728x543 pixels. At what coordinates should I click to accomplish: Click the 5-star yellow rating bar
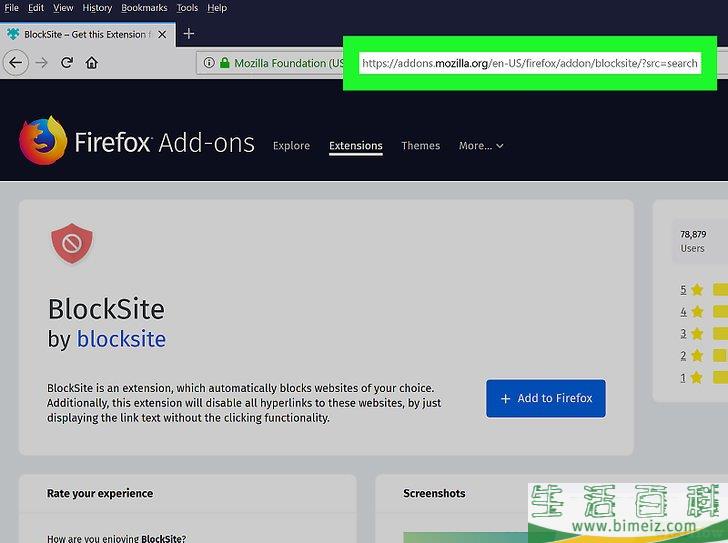pos(721,290)
